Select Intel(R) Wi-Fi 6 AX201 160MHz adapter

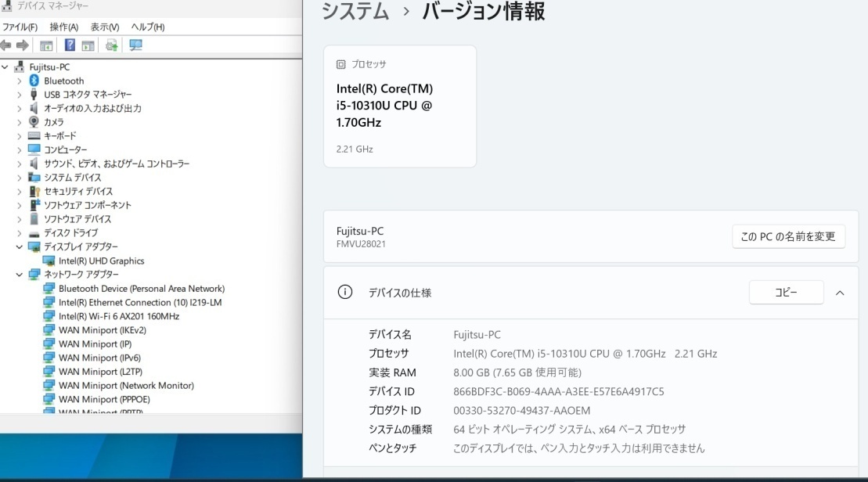118,316
